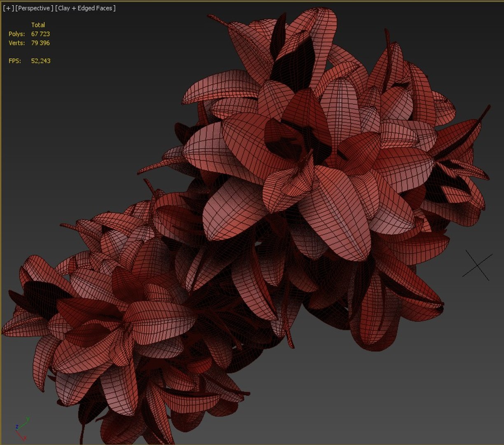504x445 pixels.
Task: Click the Polys count 67 723
Action: coord(40,34)
